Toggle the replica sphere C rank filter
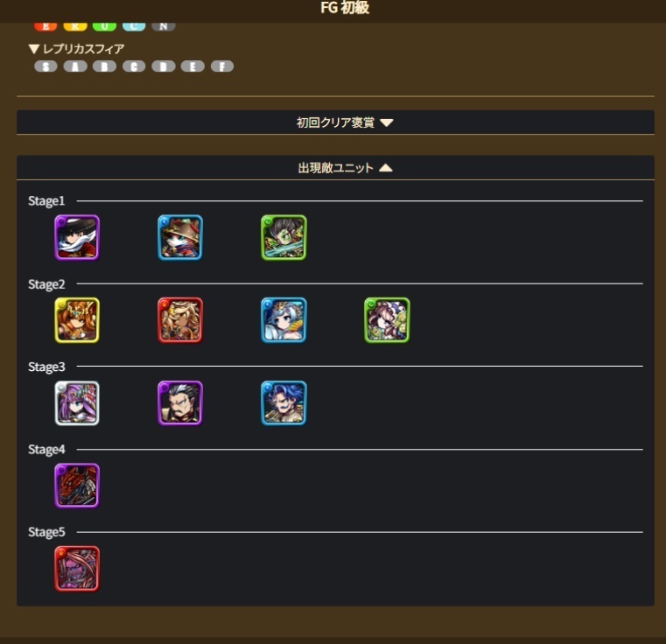Screen dimensions: 666x644 [134, 66]
